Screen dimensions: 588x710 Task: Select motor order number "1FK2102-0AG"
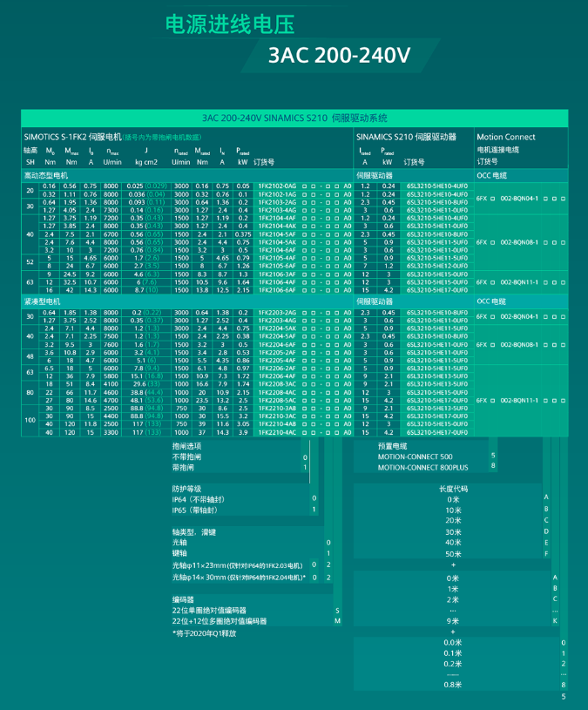[x=277, y=186]
